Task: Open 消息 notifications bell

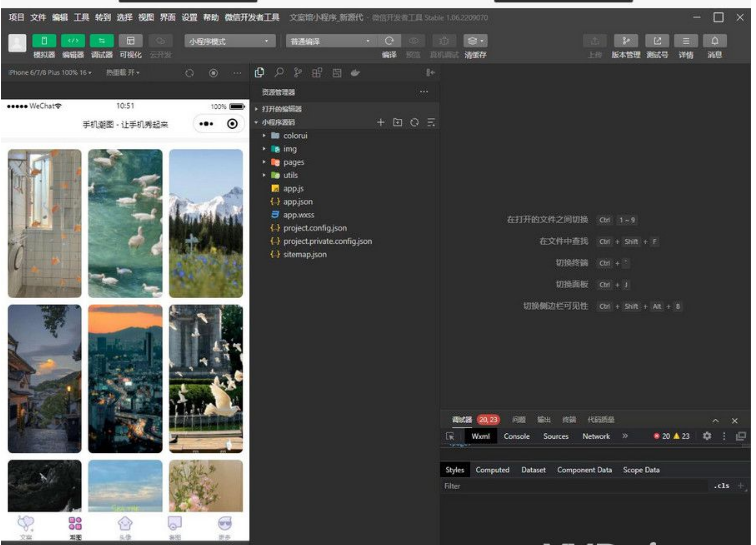Action: click(x=715, y=41)
